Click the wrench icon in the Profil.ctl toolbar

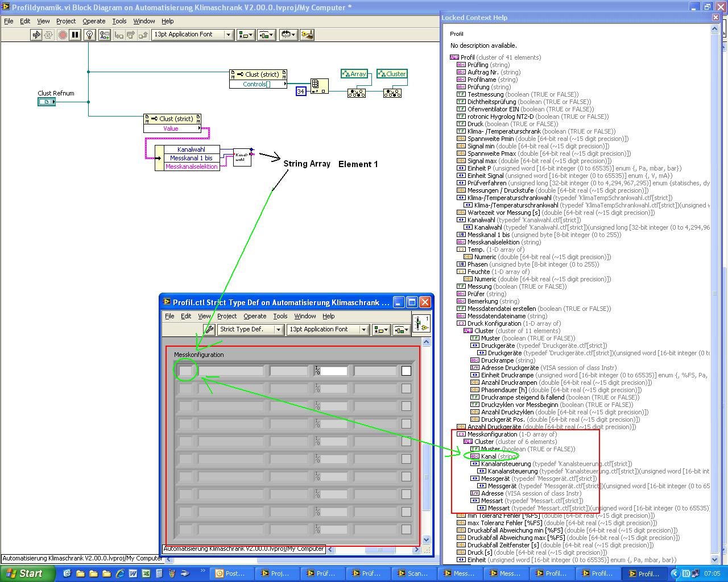point(209,329)
